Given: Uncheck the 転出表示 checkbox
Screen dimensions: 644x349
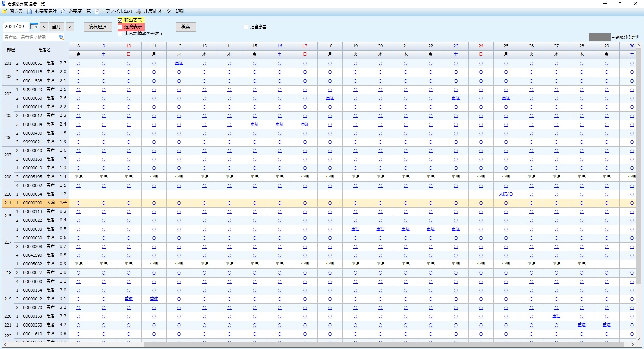Looking at the screenshot, I should [x=120, y=20].
